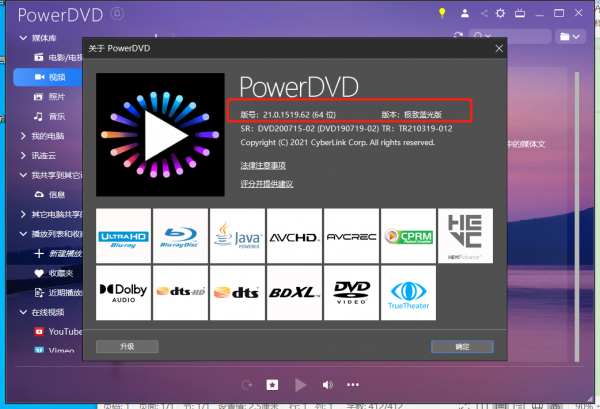
Task: Click the SR: DVD200715-02 text
Action: [x=310, y=129]
